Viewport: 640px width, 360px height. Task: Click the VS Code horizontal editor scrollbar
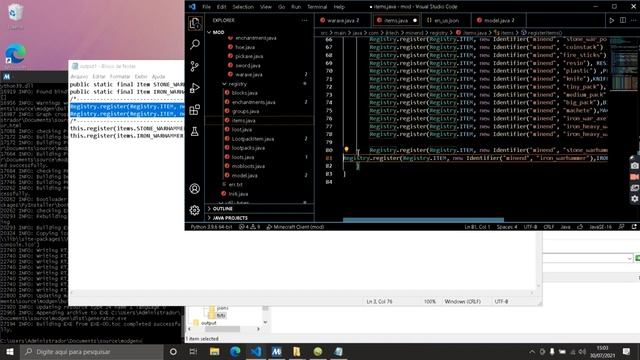[423, 220]
